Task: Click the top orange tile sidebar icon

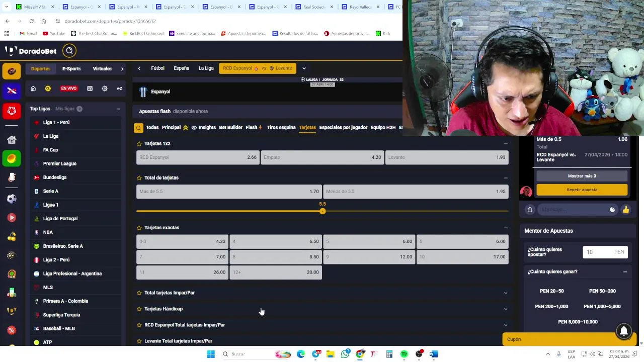Action: click(12, 71)
